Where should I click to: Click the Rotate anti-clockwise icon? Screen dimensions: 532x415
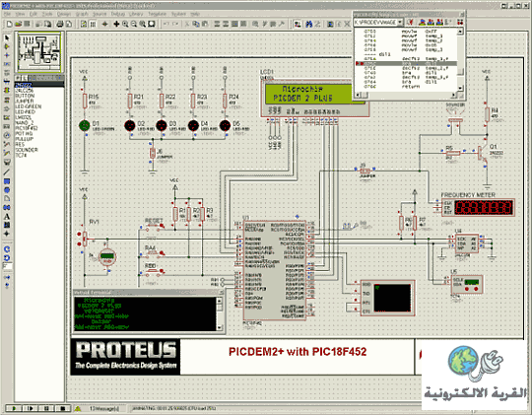[x=7, y=257]
